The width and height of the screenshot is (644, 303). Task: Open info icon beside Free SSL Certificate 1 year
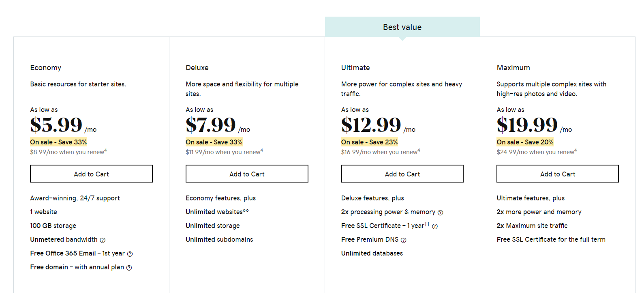pyautogui.click(x=434, y=226)
